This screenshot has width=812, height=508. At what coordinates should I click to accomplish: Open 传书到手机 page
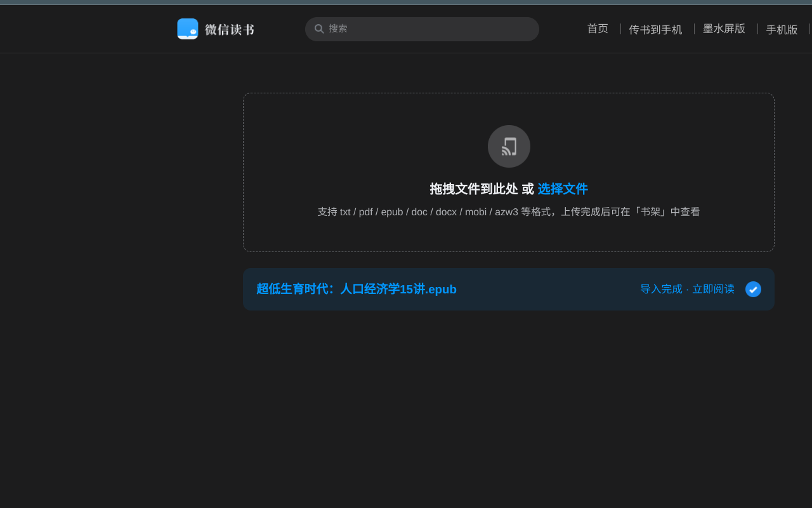[655, 29]
